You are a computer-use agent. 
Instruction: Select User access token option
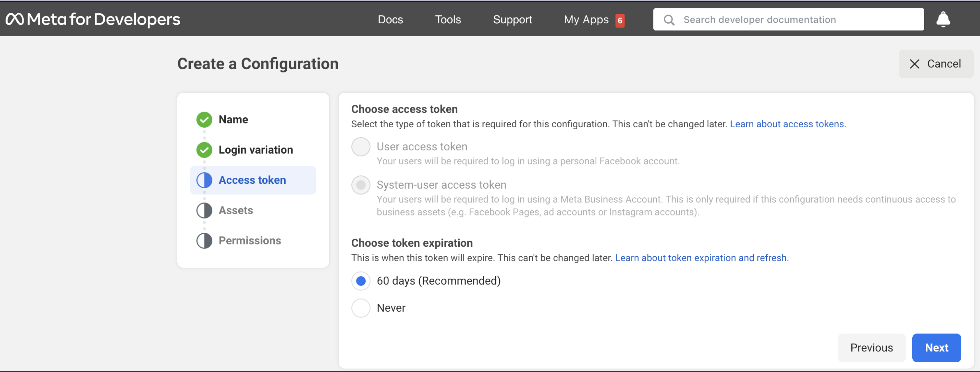361,147
